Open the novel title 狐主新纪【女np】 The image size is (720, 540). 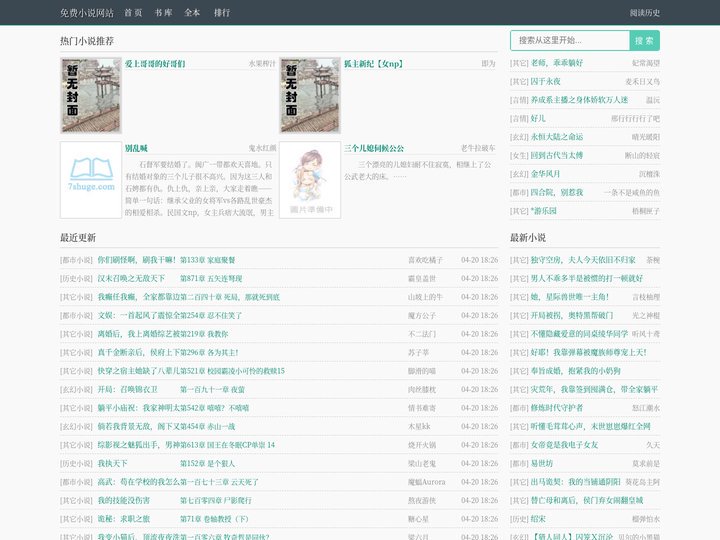tap(374, 64)
